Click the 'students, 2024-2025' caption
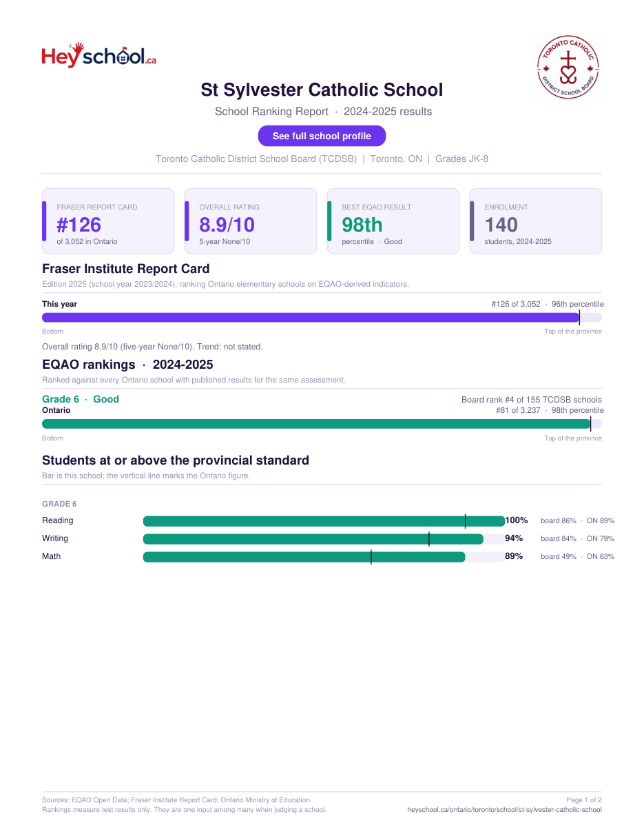This screenshot has width=644, height=834. (518, 242)
